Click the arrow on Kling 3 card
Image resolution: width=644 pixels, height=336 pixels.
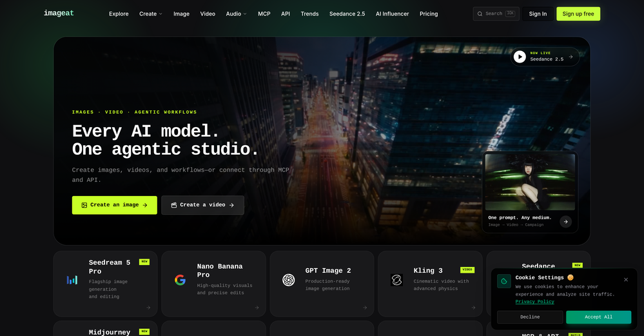pos(473,308)
